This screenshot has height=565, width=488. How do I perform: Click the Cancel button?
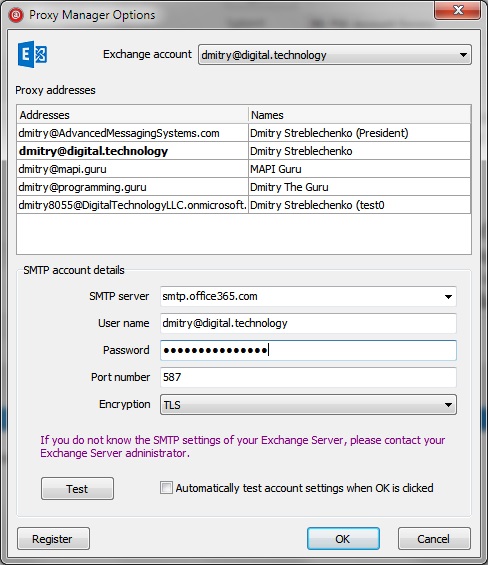(434, 539)
